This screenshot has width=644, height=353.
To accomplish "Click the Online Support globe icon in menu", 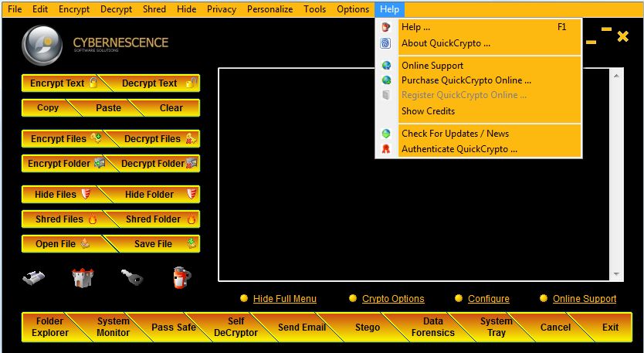I will (x=386, y=66).
